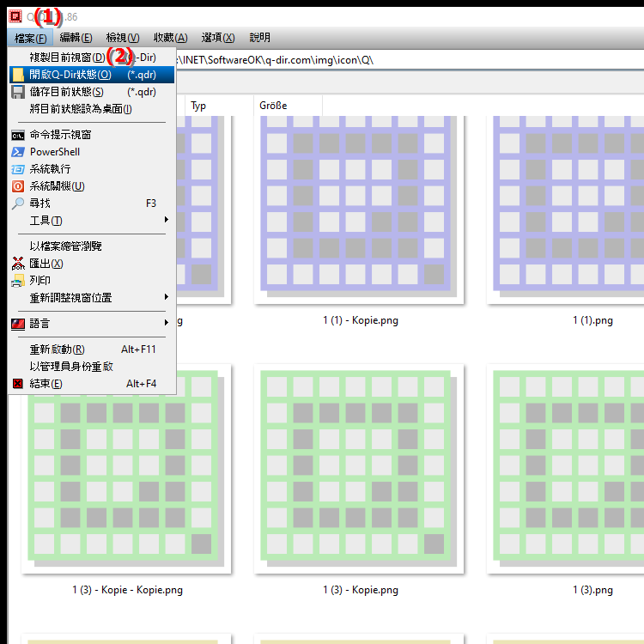Click the Größe column header
Screen dimensions: 644x644
(288, 106)
